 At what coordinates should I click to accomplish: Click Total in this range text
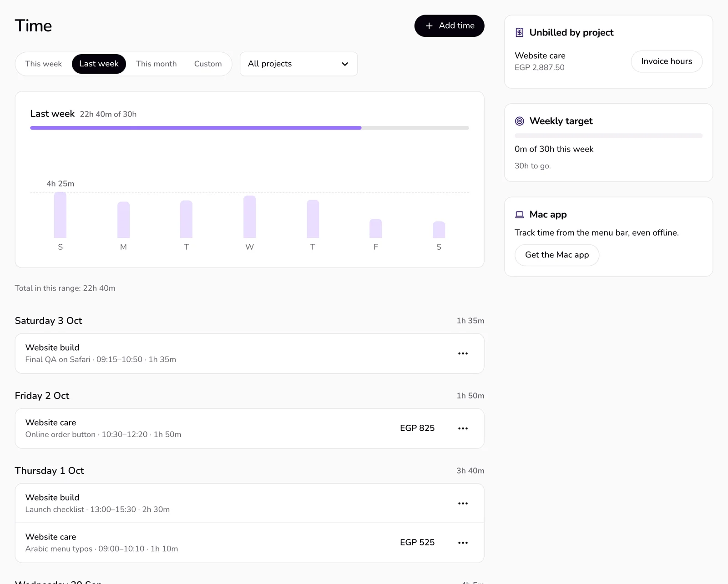pyautogui.click(x=65, y=288)
